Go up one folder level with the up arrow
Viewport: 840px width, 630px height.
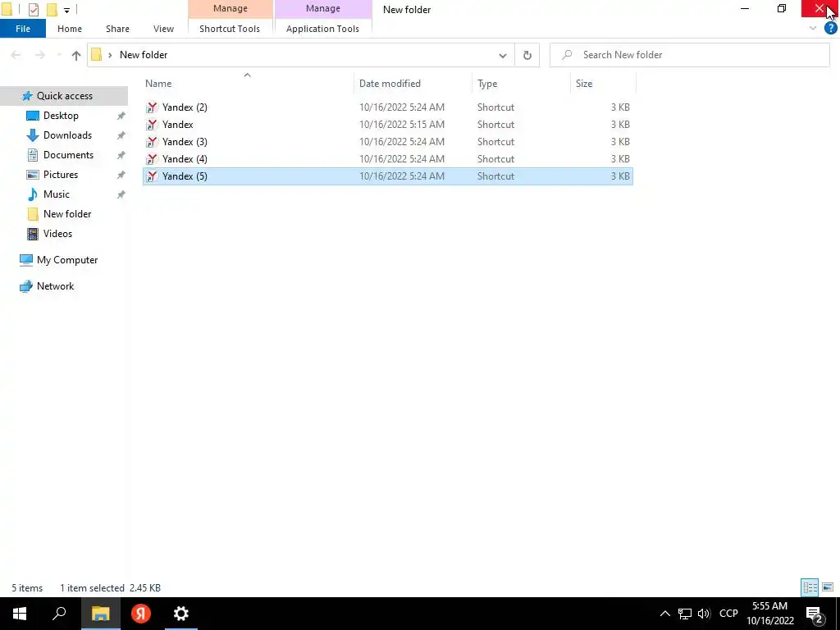(x=76, y=55)
